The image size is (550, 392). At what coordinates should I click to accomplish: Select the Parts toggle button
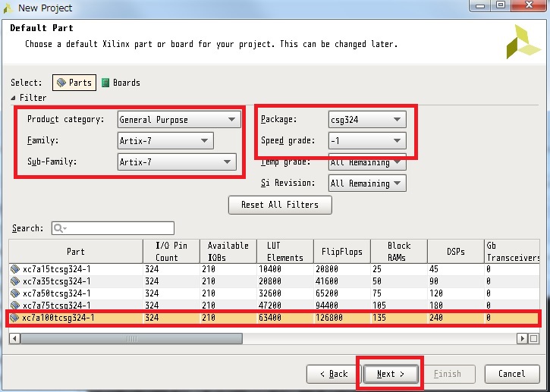[x=74, y=83]
